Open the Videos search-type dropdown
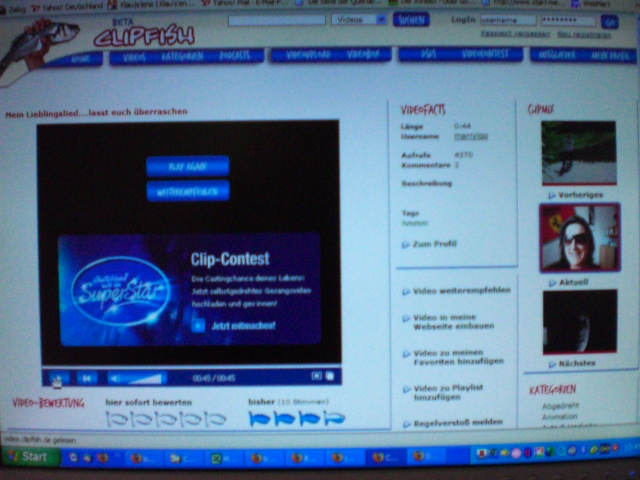Screen dimensions: 640x480 click(359, 19)
